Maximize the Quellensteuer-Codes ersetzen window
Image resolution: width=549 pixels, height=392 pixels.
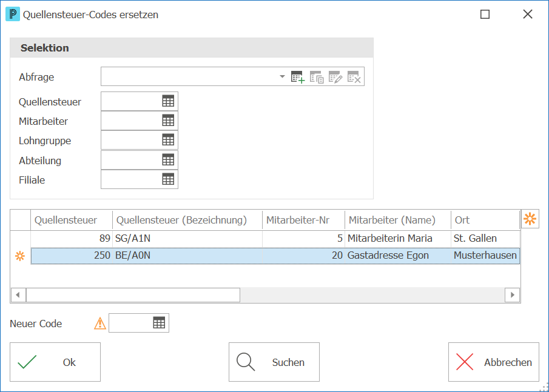click(485, 15)
